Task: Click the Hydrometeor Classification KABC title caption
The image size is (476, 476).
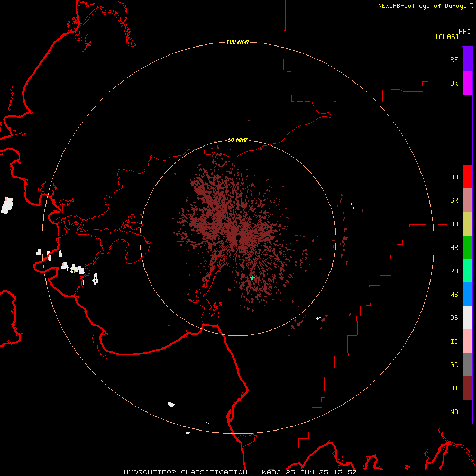Action: click(240, 472)
